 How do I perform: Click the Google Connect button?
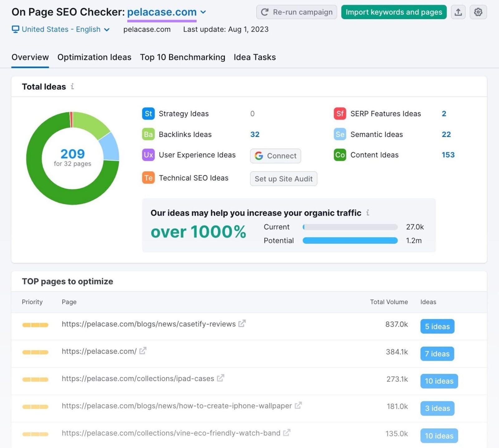pyautogui.click(x=275, y=156)
